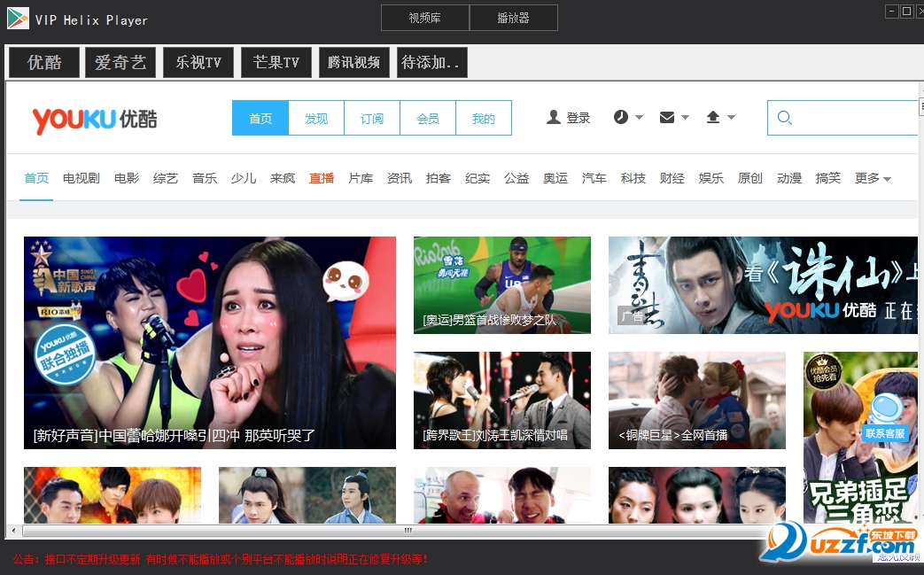
Task: Open the watch history clock icon
Action: point(620,117)
